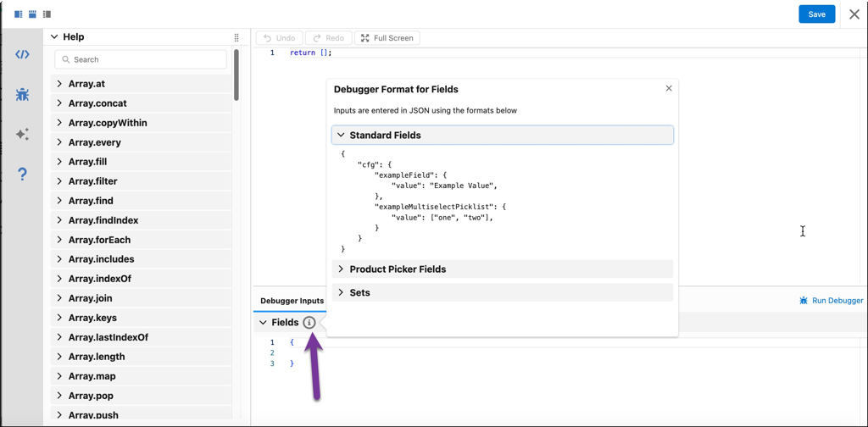Image resolution: width=868 pixels, height=427 pixels.
Task: Expand Array.fill help entry
Action: click(x=141, y=162)
